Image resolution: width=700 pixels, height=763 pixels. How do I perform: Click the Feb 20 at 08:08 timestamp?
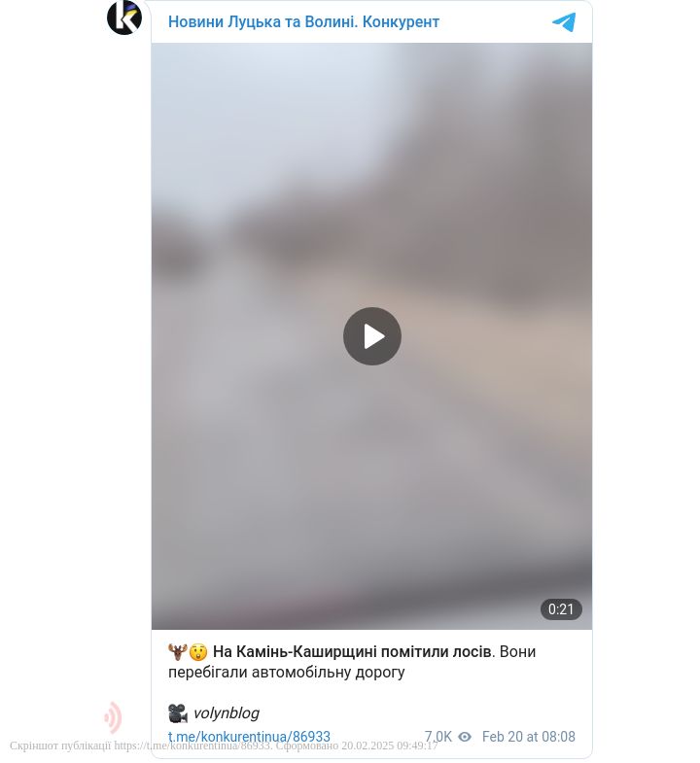click(x=529, y=737)
